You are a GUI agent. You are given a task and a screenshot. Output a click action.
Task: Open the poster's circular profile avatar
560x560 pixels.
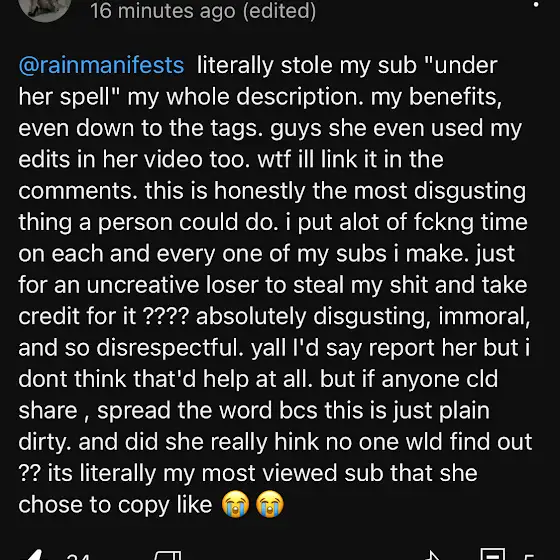[44, 8]
